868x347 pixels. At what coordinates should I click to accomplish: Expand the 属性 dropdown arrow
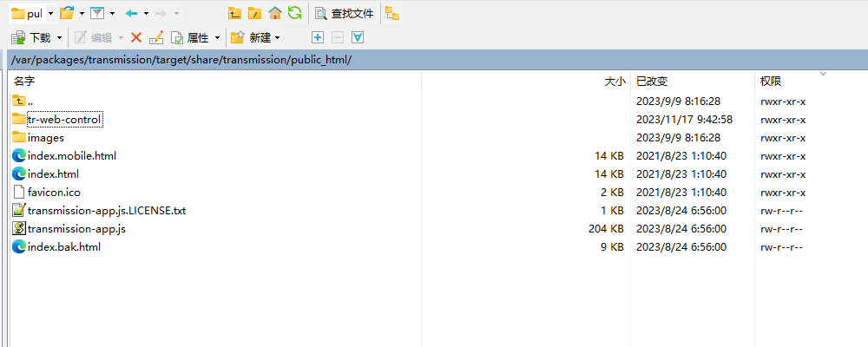pyautogui.click(x=218, y=37)
